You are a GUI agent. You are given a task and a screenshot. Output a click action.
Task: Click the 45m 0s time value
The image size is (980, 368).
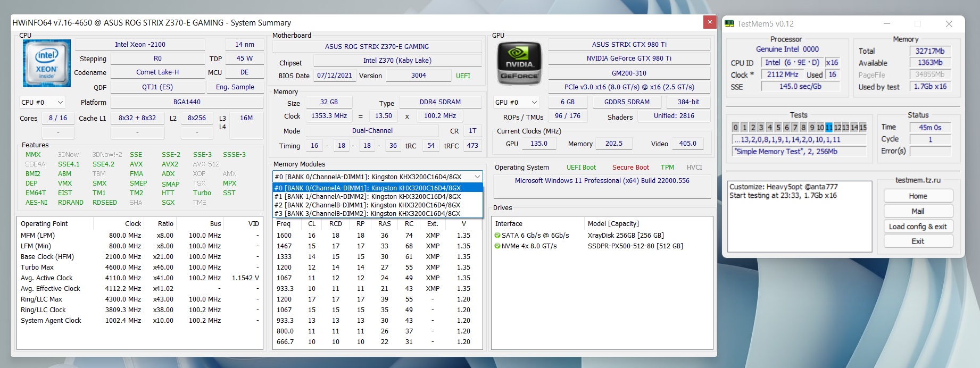[x=930, y=128]
